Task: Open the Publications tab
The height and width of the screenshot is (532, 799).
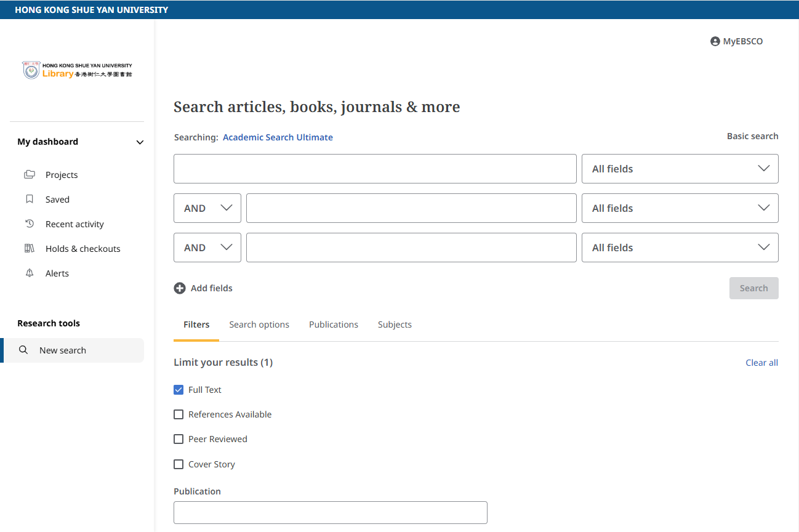Action: point(334,324)
